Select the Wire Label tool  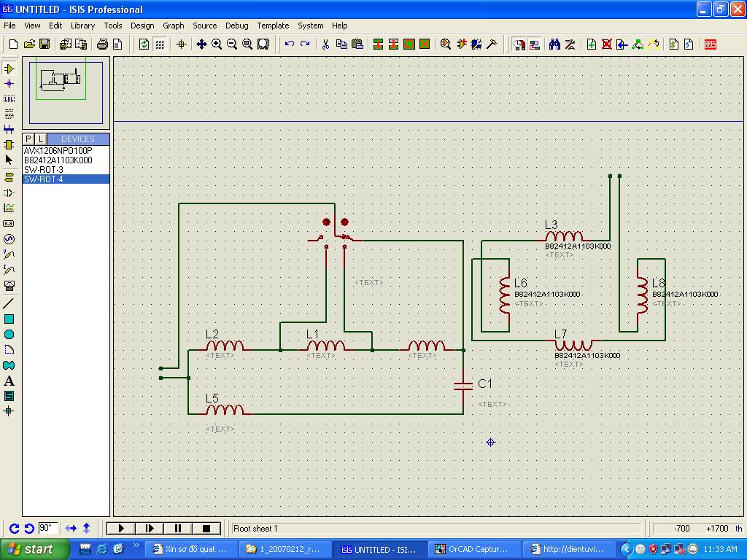coord(9,99)
